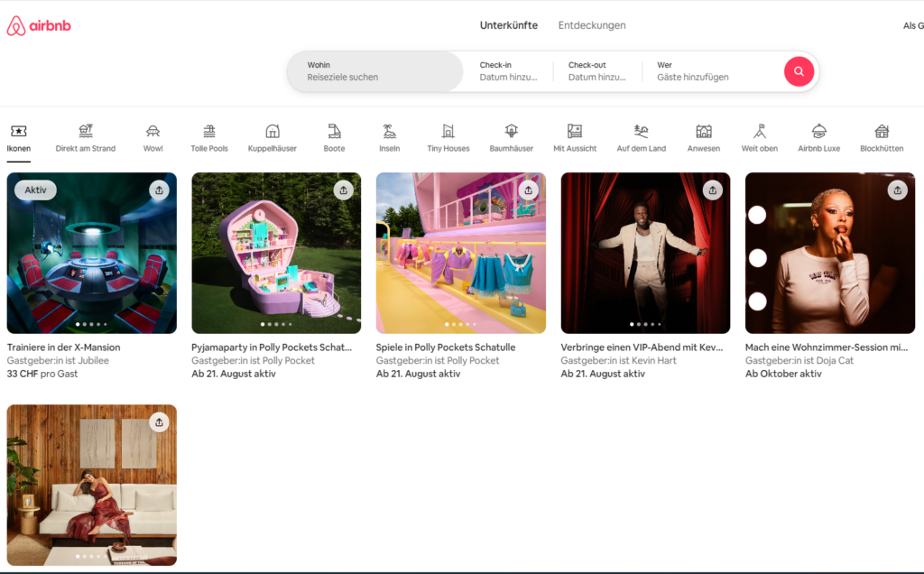Viewport: 924px width, 574px height.
Task: Open the X-Mansion listing photo
Action: point(91,254)
